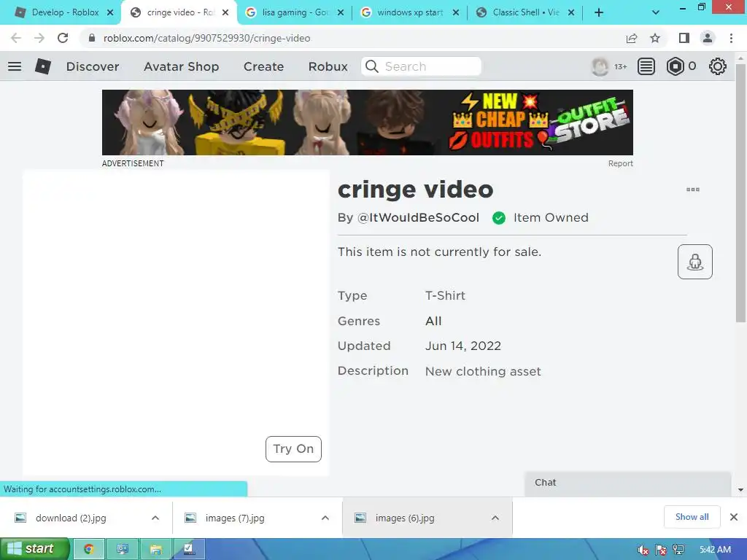Click the muted volume tray icon
This screenshot has height=560, width=747.
coord(643,550)
